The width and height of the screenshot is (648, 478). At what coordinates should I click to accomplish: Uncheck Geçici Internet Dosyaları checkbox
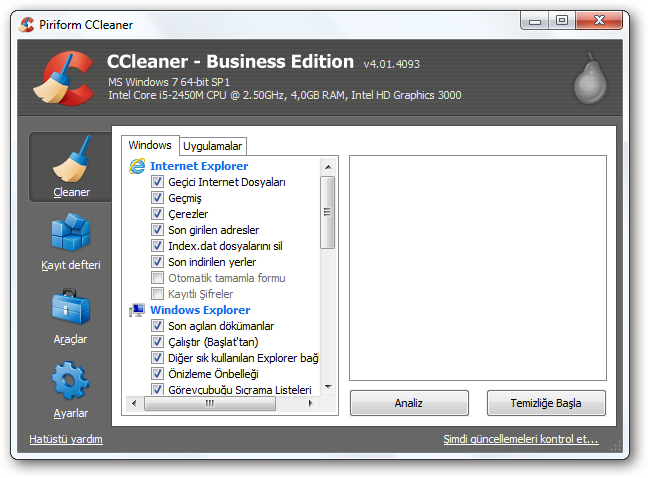click(157, 182)
